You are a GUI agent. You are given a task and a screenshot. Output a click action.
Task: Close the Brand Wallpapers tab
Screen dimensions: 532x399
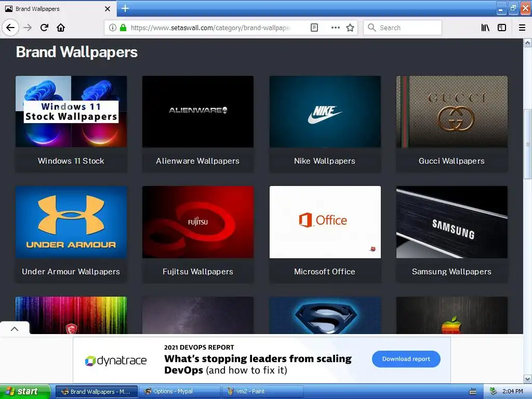click(107, 9)
